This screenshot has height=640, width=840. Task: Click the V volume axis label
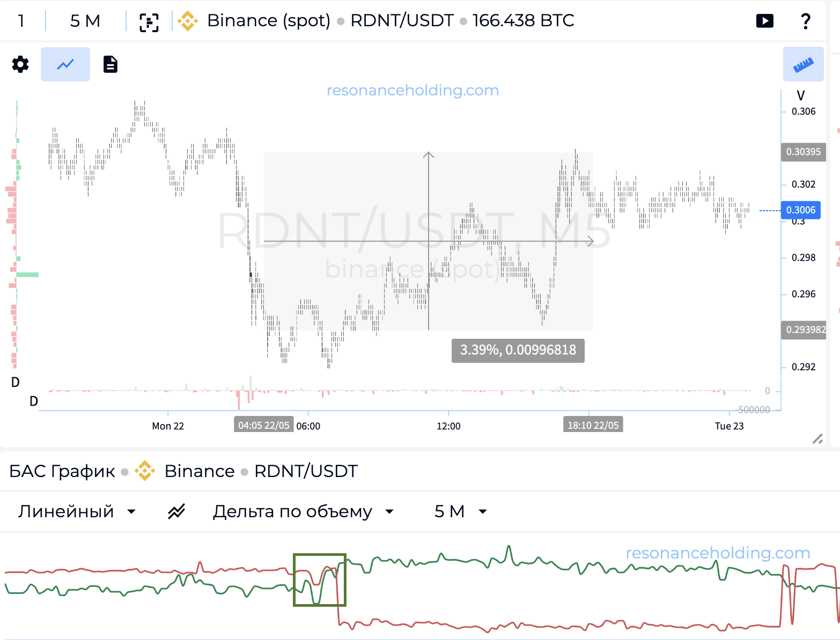click(x=800, y=95)
